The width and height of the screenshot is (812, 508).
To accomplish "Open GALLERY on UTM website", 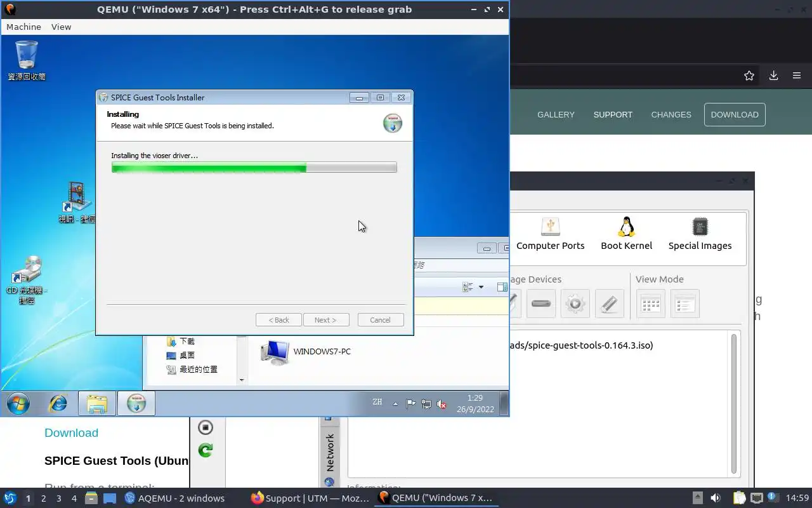I will 556,114.
